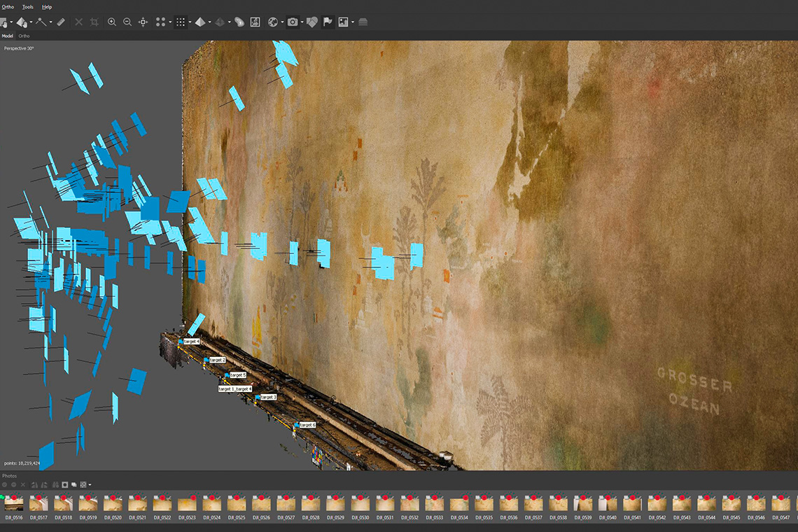Click the binoculars icon in Photos panel
Image resolution: width=798 pixels, height=532 pixels.
(x=54, y=484)
